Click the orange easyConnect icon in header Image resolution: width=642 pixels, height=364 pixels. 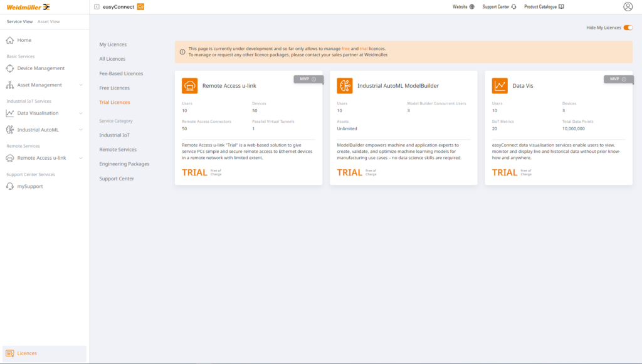pyautogui.click(x=140, y=7)
